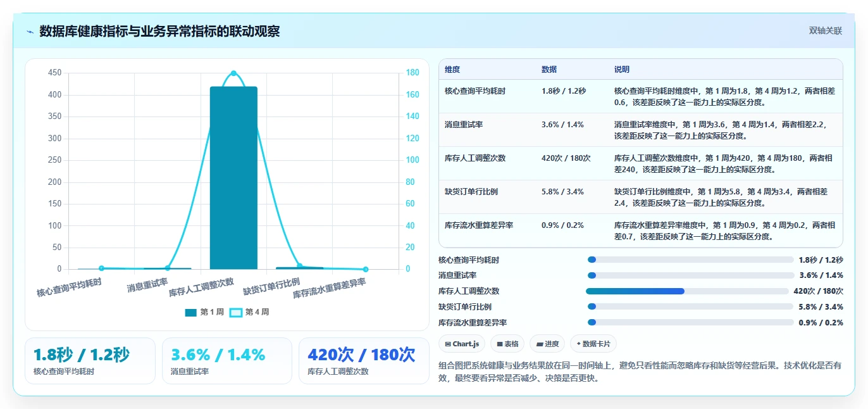Click the description mentioning 两者相差240

pos(724,164)
